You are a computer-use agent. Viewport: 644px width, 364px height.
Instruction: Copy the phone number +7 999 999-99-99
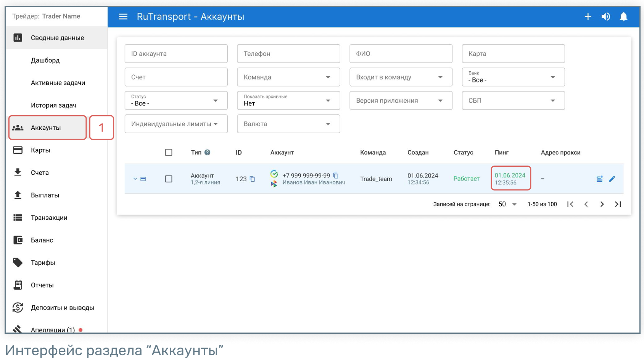pos(336,176)
